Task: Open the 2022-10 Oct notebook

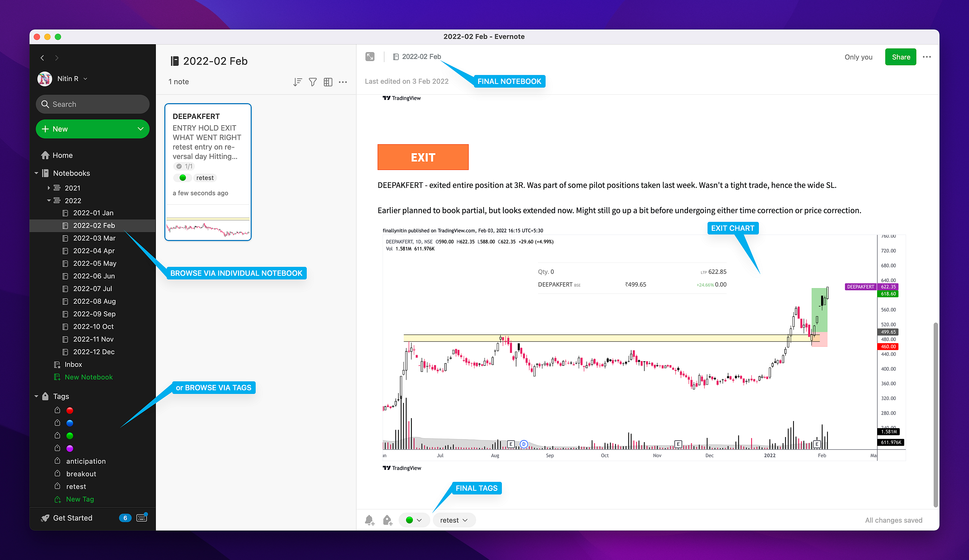Action: pyautogui.click(x=93, y=326)
